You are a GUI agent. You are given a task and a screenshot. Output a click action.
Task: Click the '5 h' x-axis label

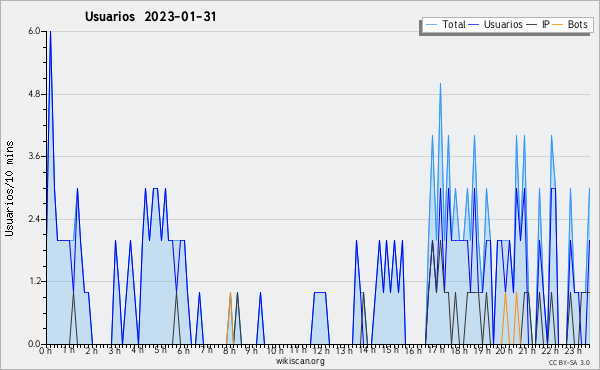click(x=160, y=350)
